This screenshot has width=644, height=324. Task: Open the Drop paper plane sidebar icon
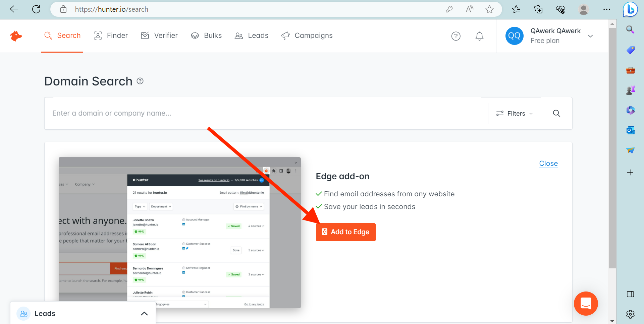[630, 150]
